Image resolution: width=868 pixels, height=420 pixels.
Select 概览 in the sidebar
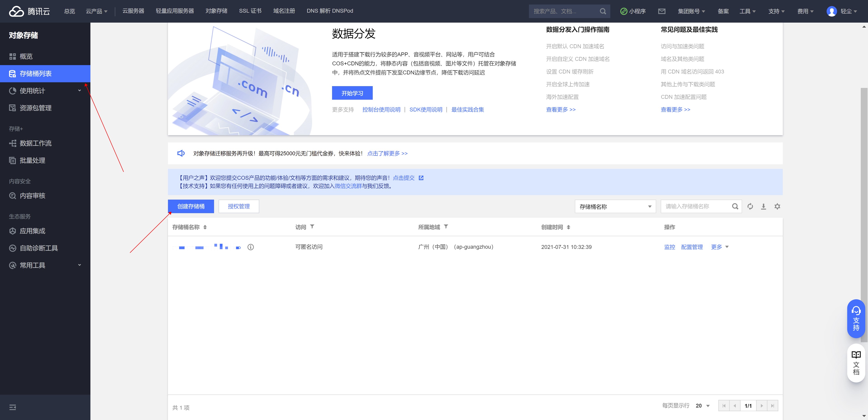click(26, 56)
